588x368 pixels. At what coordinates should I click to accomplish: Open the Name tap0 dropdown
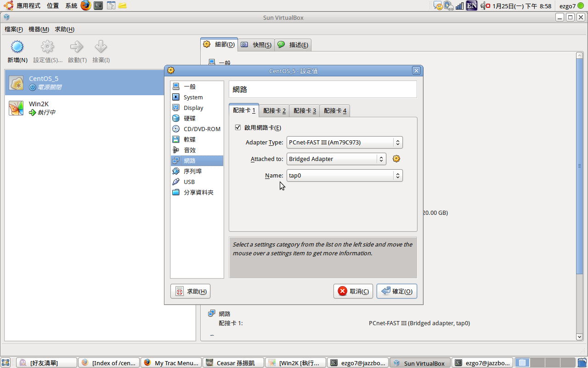point(345,175)
